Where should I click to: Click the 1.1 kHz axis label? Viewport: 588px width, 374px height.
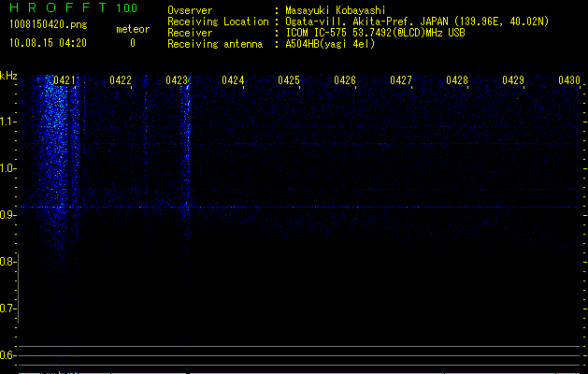tap(7, 122)
